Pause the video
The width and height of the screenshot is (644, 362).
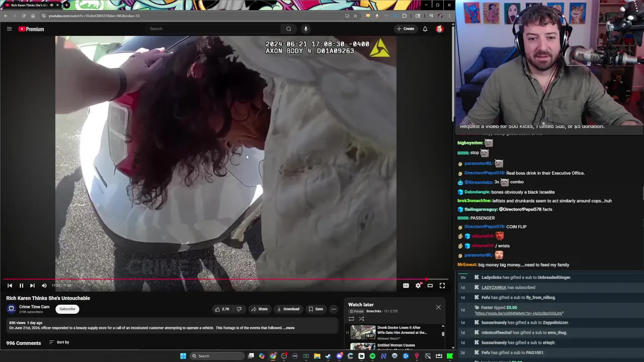pos(21,286)
